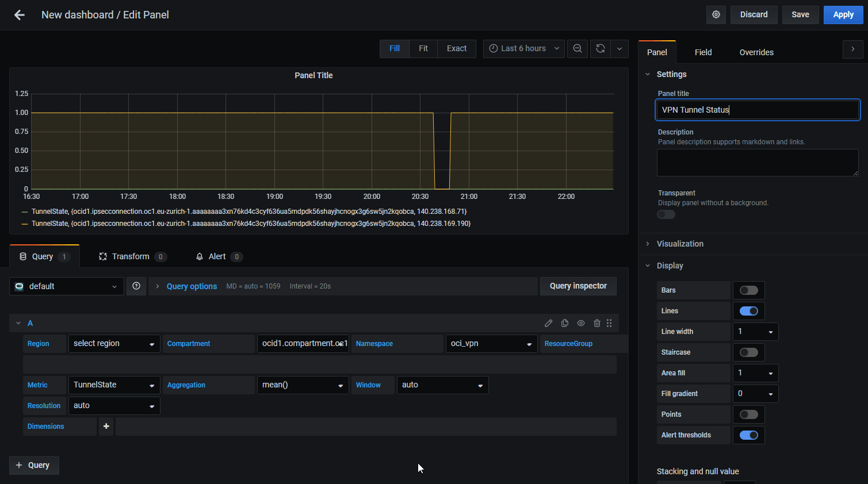Image resolution: width=868 pixels, height=484 pixels.
Task: Open datasource help with the question mark icon
Action: click(136, 286)
